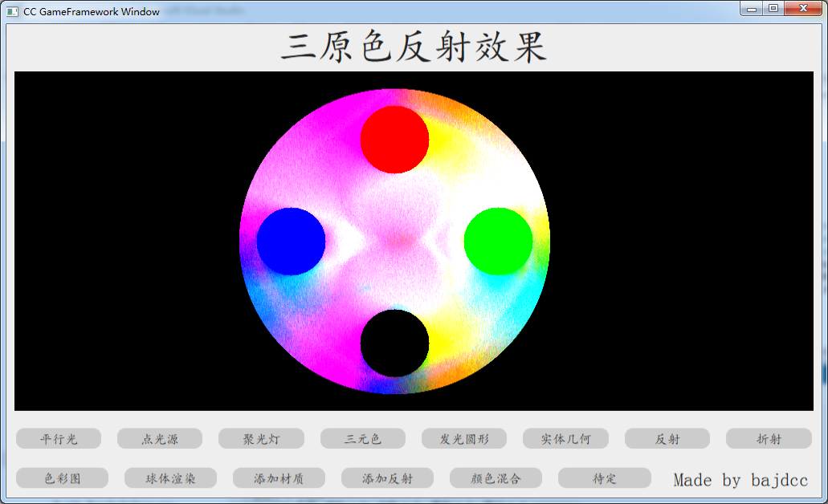Show the 折射 refraction demo
Screen dimensions: 828x504
tap(769, 438)
